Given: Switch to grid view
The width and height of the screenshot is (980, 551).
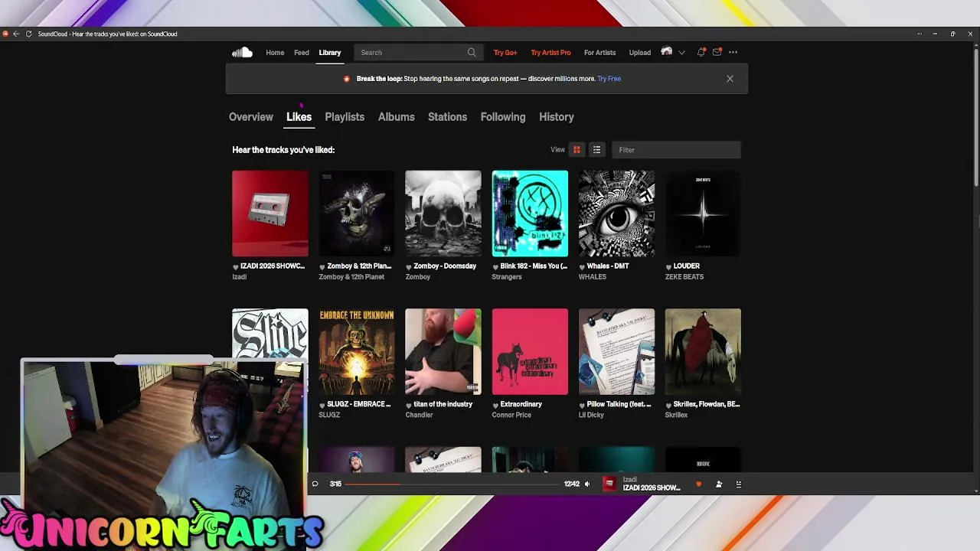Looking at the screenshot, I should tap(577, 150).
